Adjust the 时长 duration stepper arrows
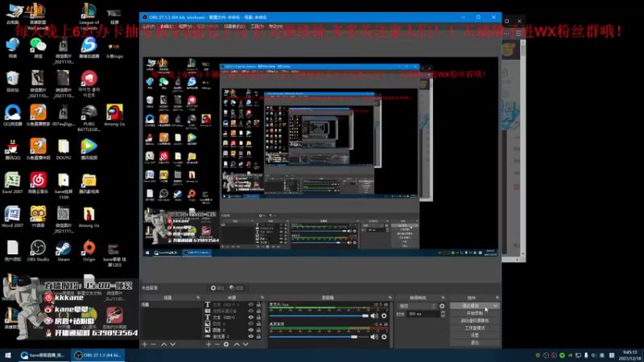This screenshot has height=362, width=644. [443, 314]
